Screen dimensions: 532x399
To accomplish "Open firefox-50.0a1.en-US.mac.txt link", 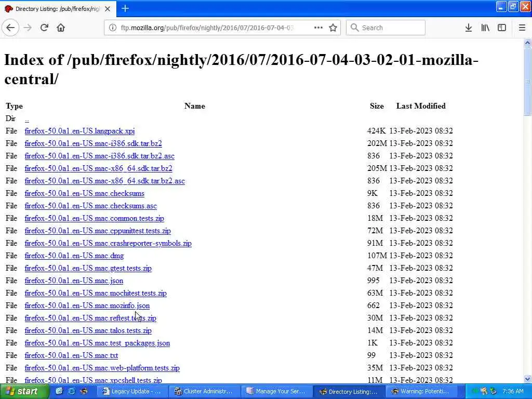I will [x=71, y=355].
